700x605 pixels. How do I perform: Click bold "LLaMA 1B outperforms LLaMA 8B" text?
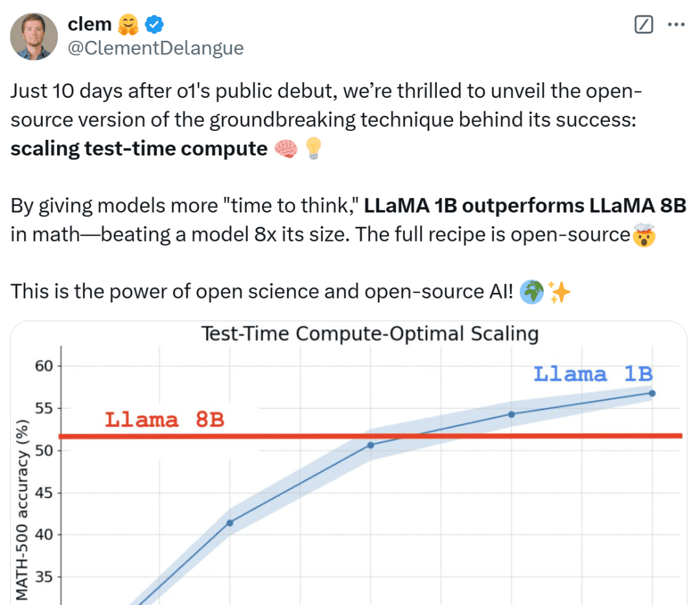(x=524, y=207)
